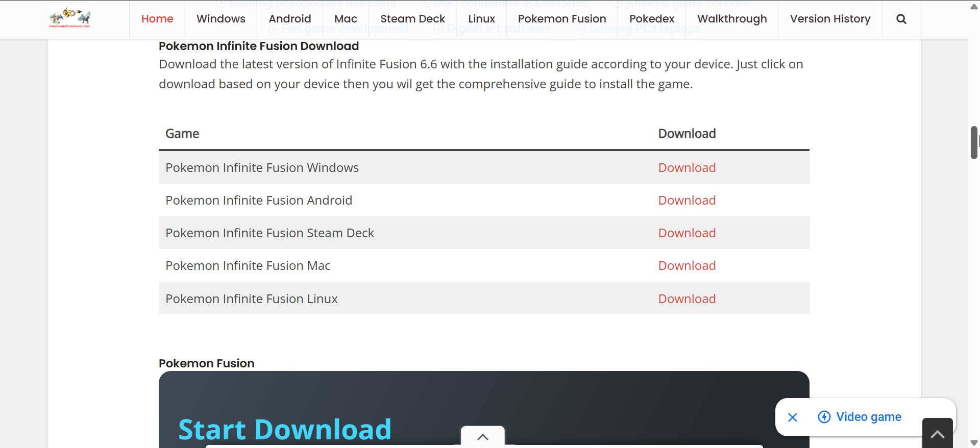Click Download for Pokemon Infinite Fusion Mac
This screenshot has width=980, height=448.
point(687,266)
